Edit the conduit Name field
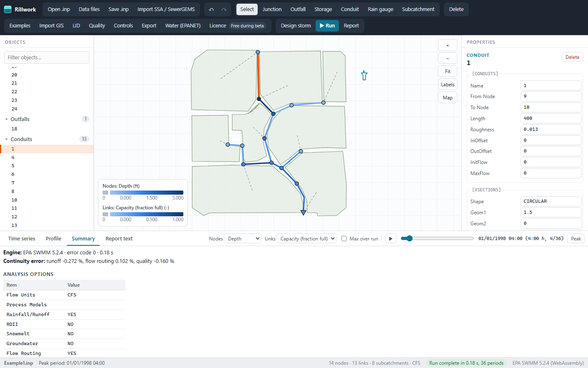This screenshot has height=368, width=588. pos(551,85)
